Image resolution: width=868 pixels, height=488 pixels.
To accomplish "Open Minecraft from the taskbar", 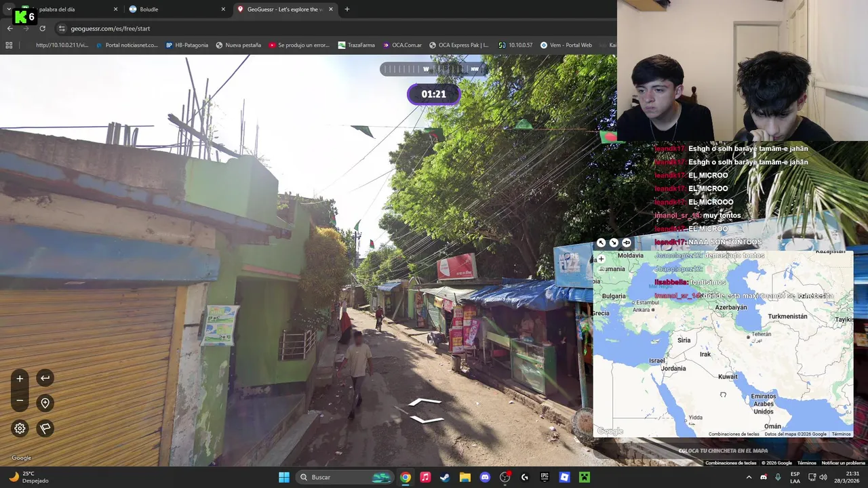I will point(585,477).
